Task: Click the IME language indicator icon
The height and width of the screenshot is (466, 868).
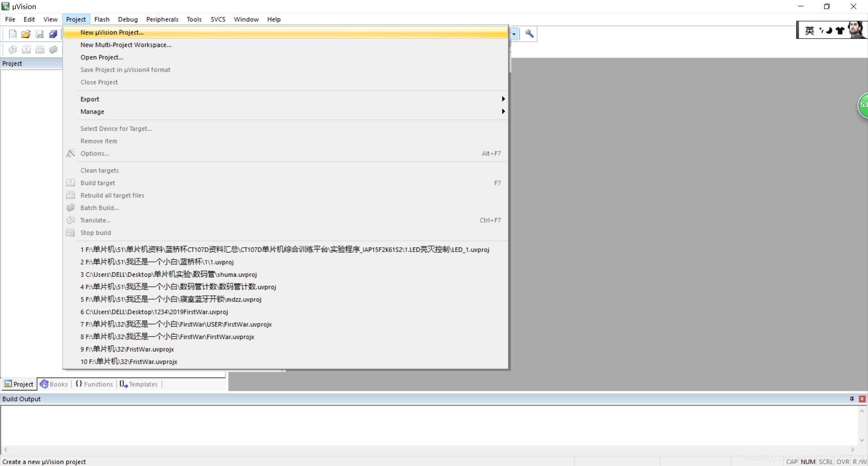Action: coord(809,30)
